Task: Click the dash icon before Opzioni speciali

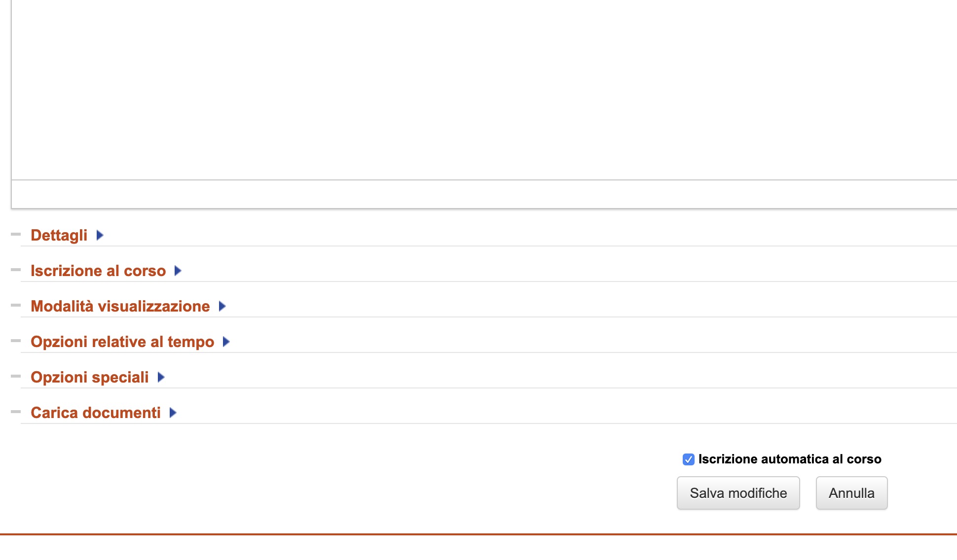Action: coord(16,376)
